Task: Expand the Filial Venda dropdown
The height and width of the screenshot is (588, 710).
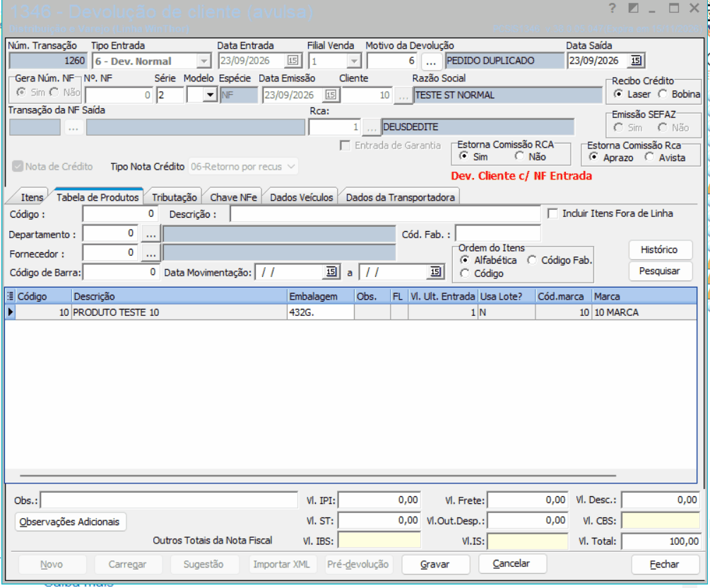Action: 354,61
